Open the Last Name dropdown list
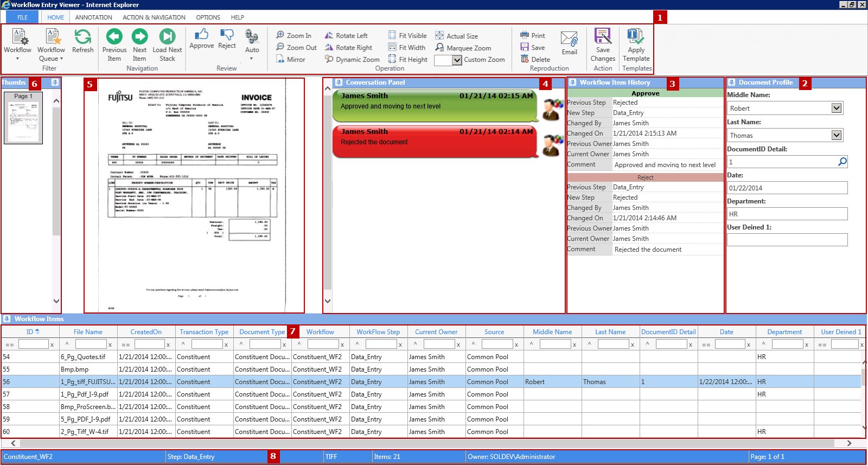This screenshot has height=466, width=868. 837,135
